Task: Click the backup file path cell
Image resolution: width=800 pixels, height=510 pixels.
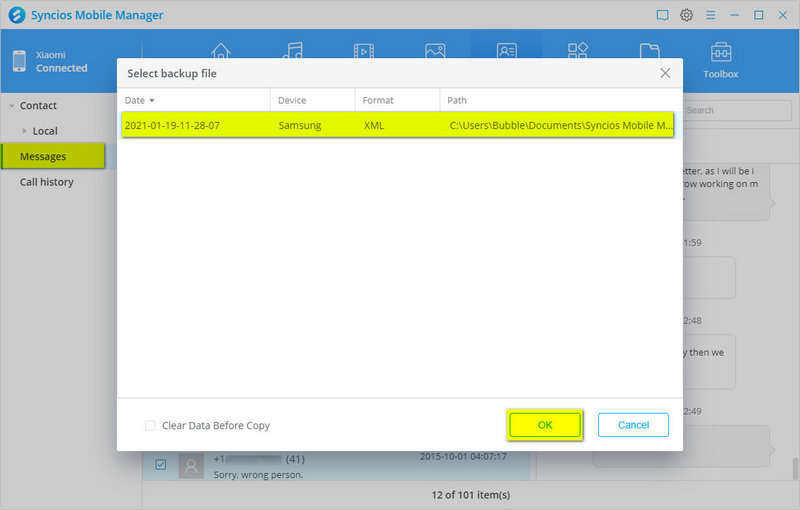Action: 561,125
